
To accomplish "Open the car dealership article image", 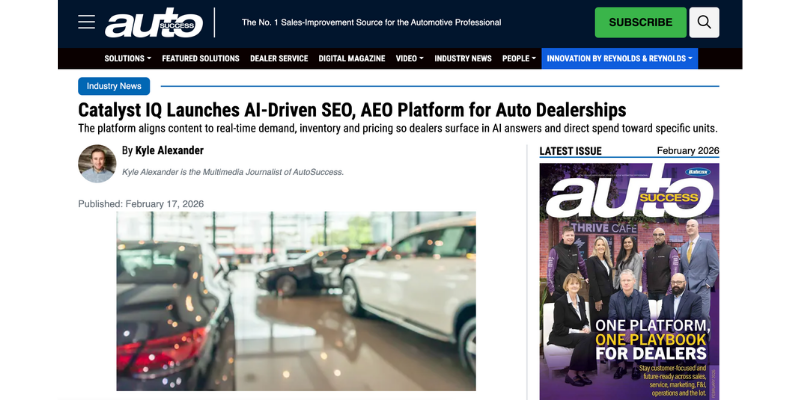I will click(x=296, y=301).
